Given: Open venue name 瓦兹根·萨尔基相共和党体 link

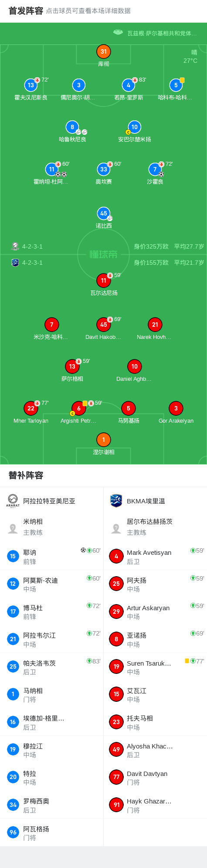Looking at the screenshot, I should (162, 33).
